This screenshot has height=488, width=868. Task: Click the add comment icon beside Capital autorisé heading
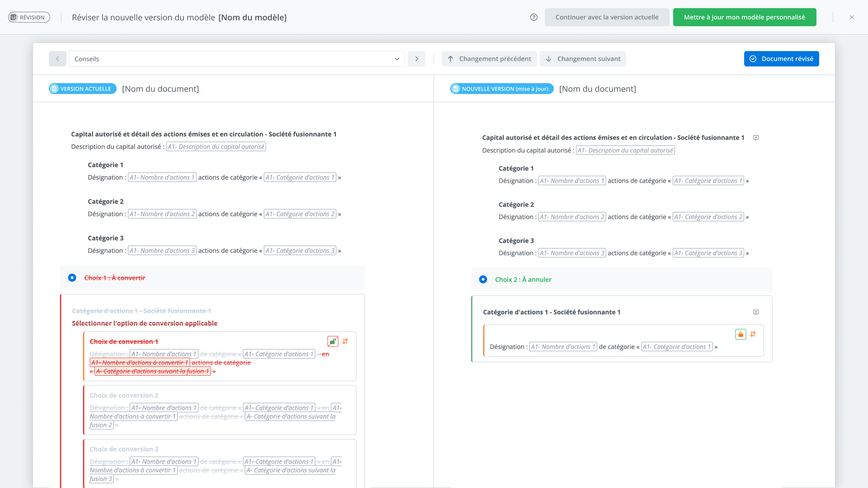point(756,138)
